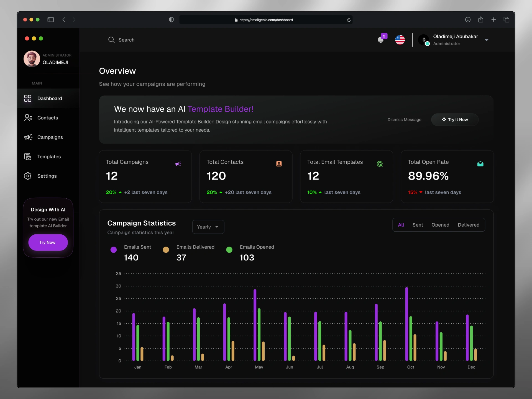This screenshot has width=532, height=399.
Task: Expand the Oladimeji Abubakar profile menu arrow
Action: pyautogui.click(x=487, y=40)
